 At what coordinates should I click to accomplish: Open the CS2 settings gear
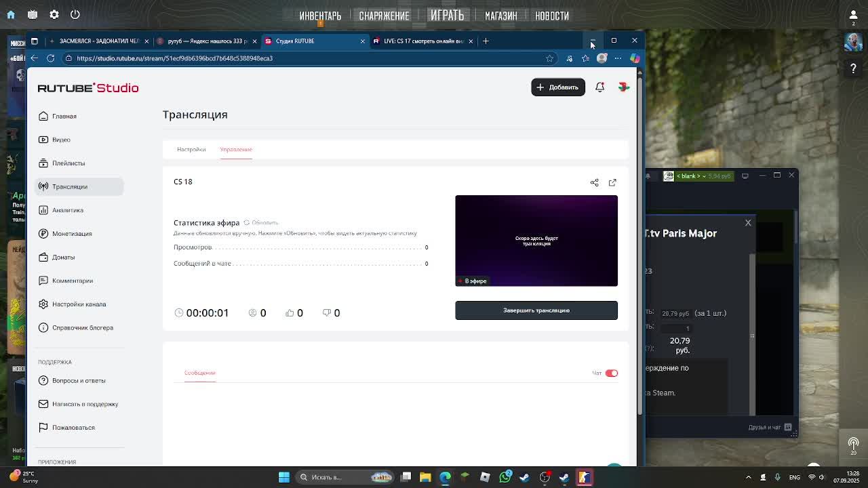point(54,14)
